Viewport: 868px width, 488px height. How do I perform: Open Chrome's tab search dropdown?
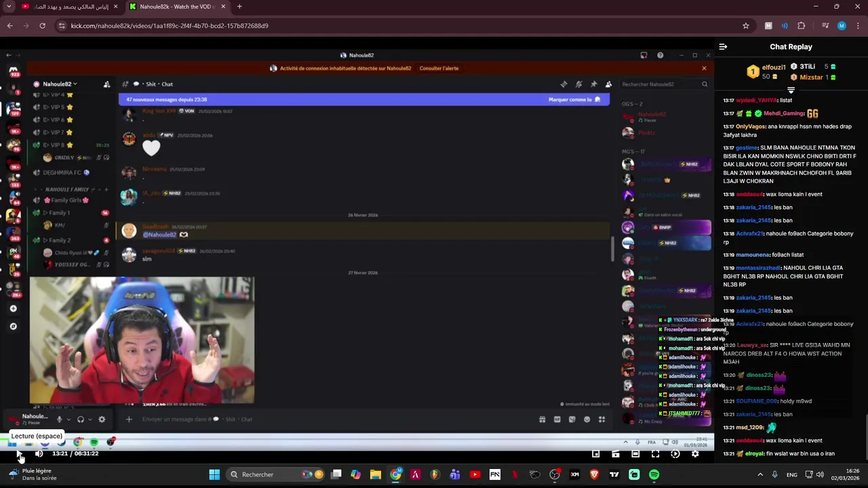[x=9, y=7]
